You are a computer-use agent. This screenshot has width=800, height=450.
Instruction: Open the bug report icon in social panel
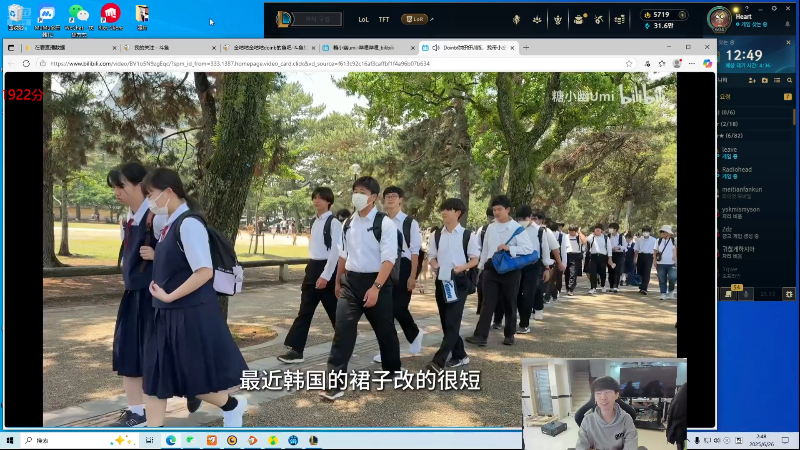click(789, 294)
